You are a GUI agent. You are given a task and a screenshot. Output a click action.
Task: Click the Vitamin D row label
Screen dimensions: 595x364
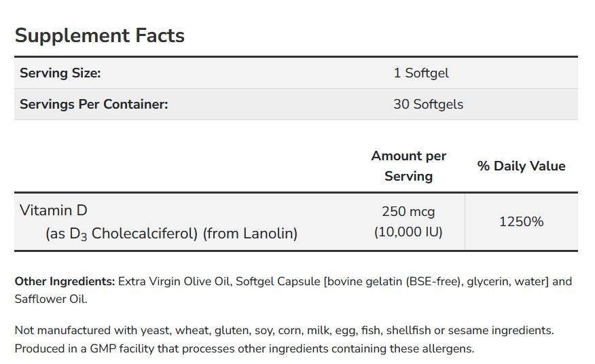click(x=53, y=211)
